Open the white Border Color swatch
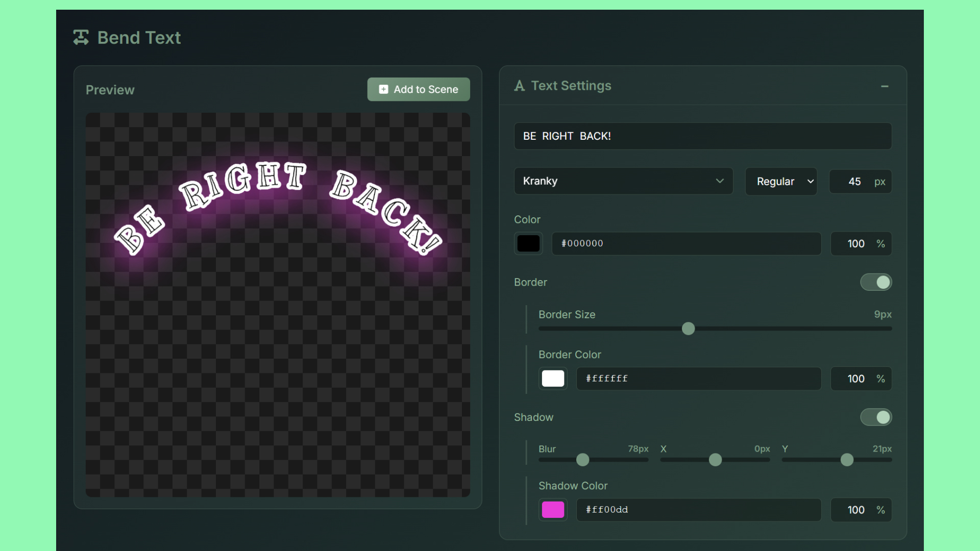Screen dimensions: 980x551 coord(553,379)
